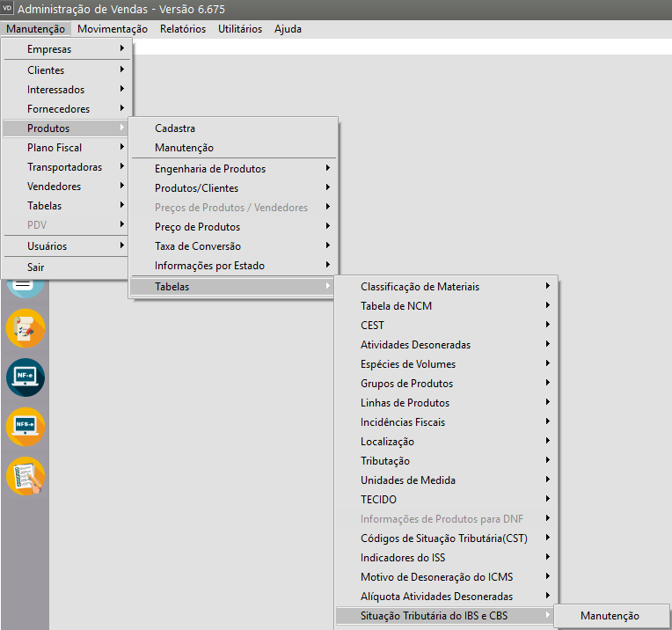Click the NF-e laptop icon in sidebar
Viewport: 672px width, 630px height.
pyautogui.click(x=25, y=377)
